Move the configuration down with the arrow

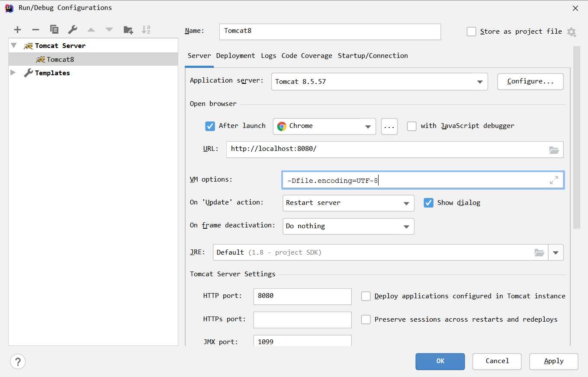coord(109,30)
